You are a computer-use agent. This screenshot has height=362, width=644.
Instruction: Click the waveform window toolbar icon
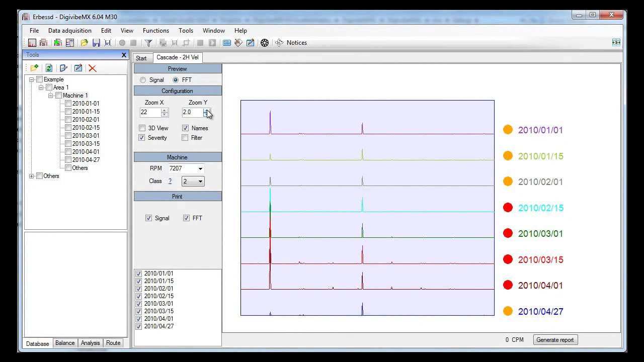coord(70,43)
